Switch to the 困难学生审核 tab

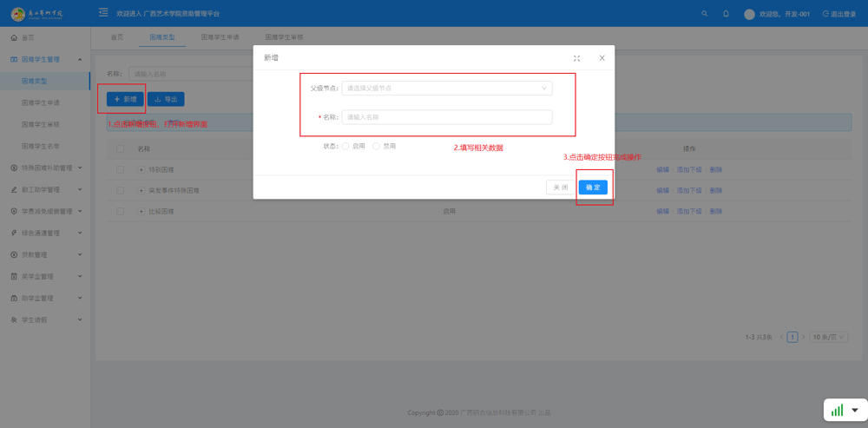284,37
